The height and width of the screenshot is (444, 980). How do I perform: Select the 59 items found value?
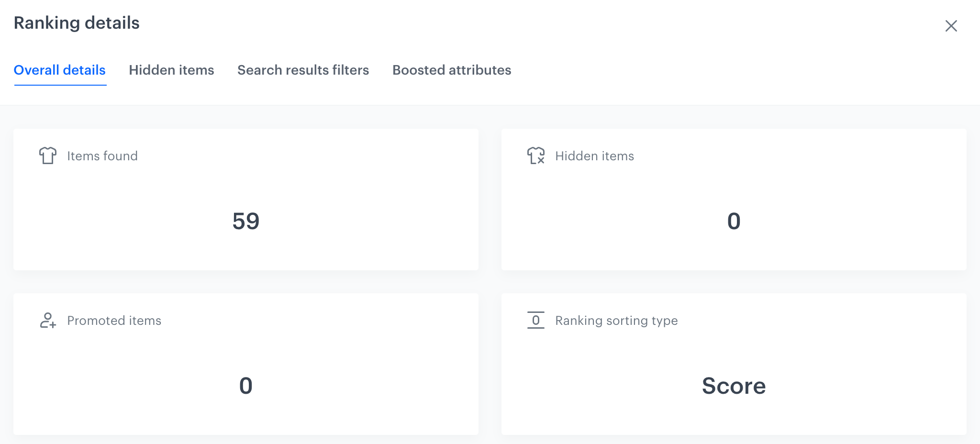tap(246, 221)
